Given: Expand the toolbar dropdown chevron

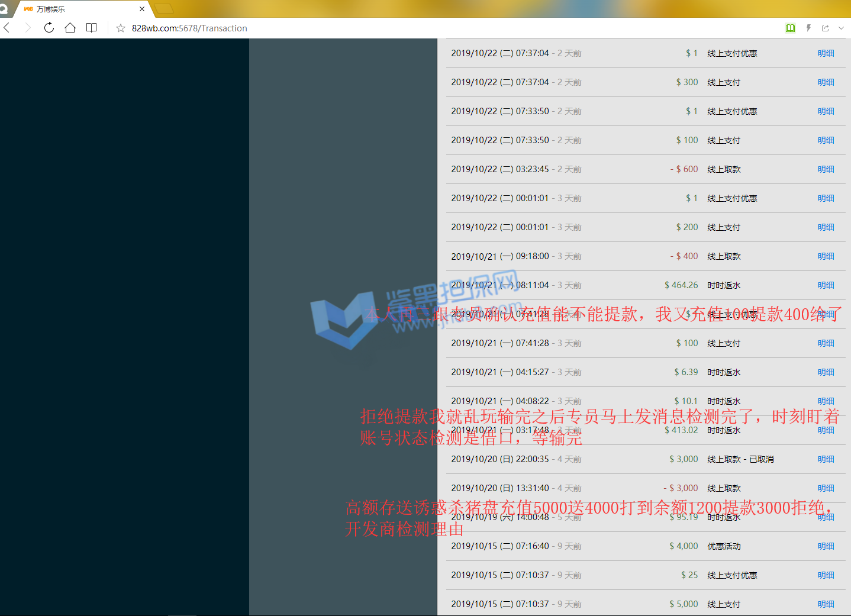Looking at the screenshot, I should [841, 28].
